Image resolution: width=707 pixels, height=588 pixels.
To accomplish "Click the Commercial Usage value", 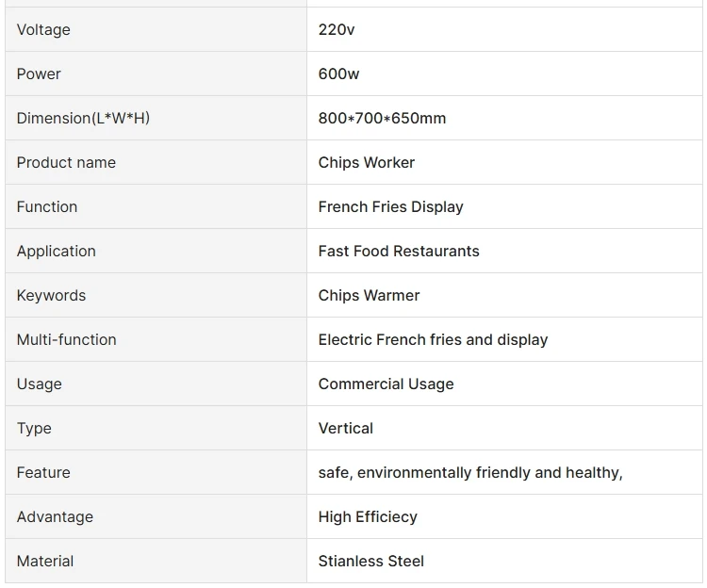I will tap(386, 384).
